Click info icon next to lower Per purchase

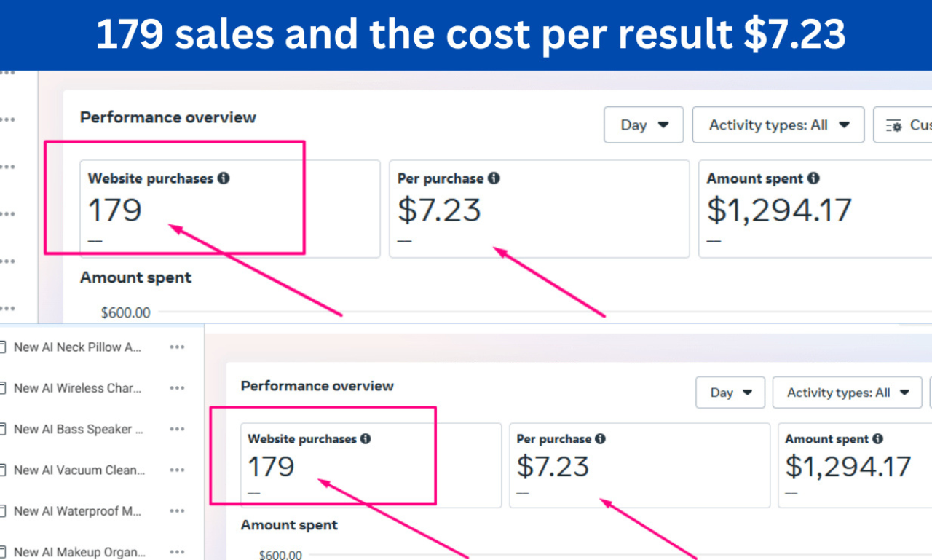pos(600,438)
